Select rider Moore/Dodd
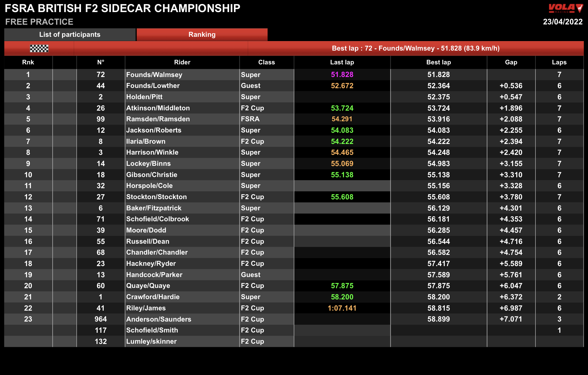The image size is (588, 375). [x=146, y=230]
